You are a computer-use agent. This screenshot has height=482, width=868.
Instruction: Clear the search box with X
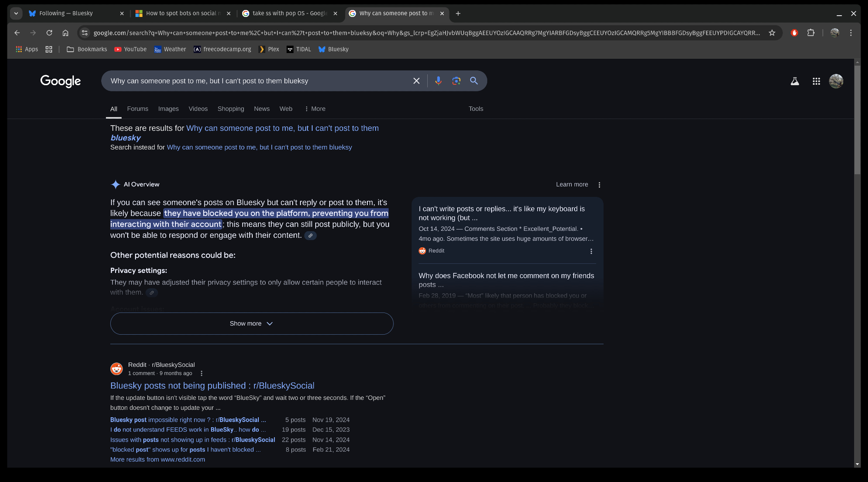416,81
